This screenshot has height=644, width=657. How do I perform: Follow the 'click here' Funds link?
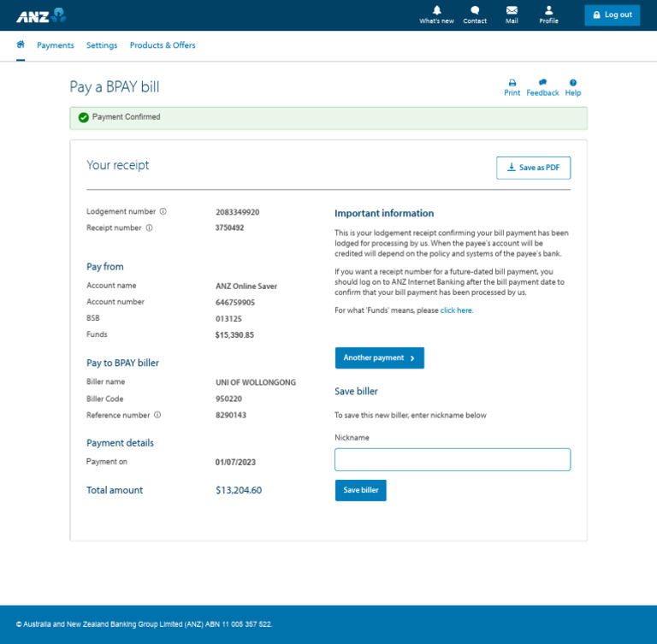[456, 310]
